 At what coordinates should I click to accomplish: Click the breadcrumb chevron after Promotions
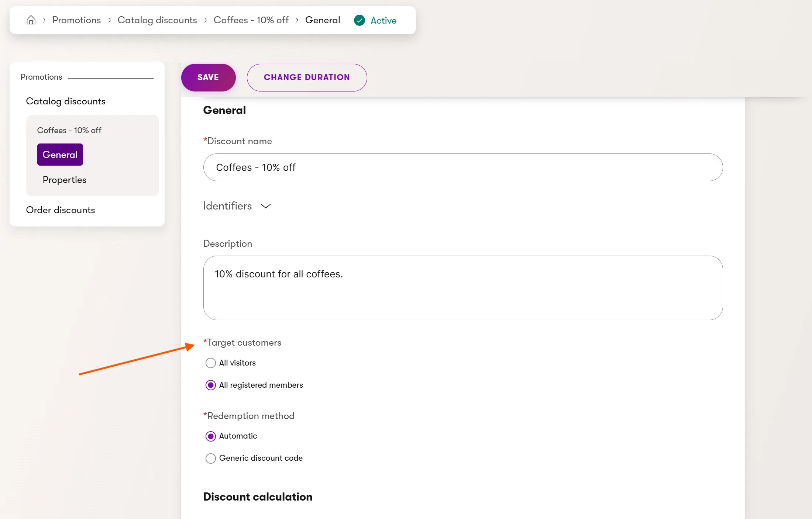(x=109, y=20)
